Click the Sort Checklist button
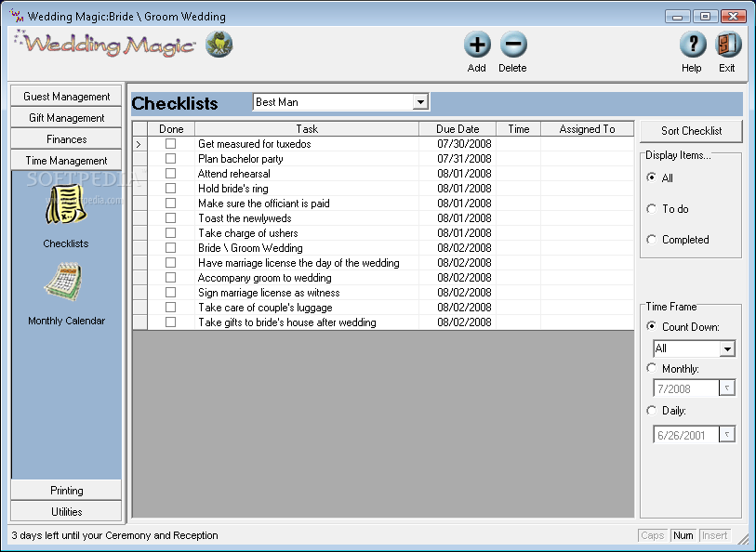 click(691, 131)
